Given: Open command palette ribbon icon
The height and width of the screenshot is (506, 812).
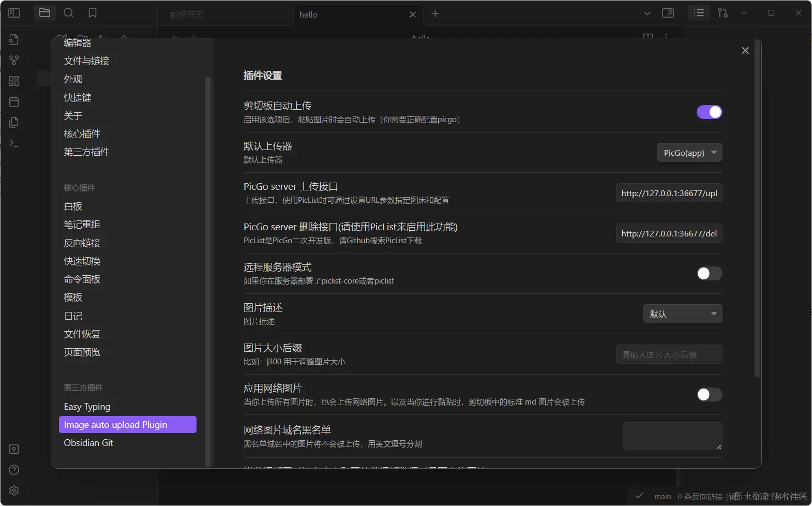Looking at the screenshot, I should 14,143.
